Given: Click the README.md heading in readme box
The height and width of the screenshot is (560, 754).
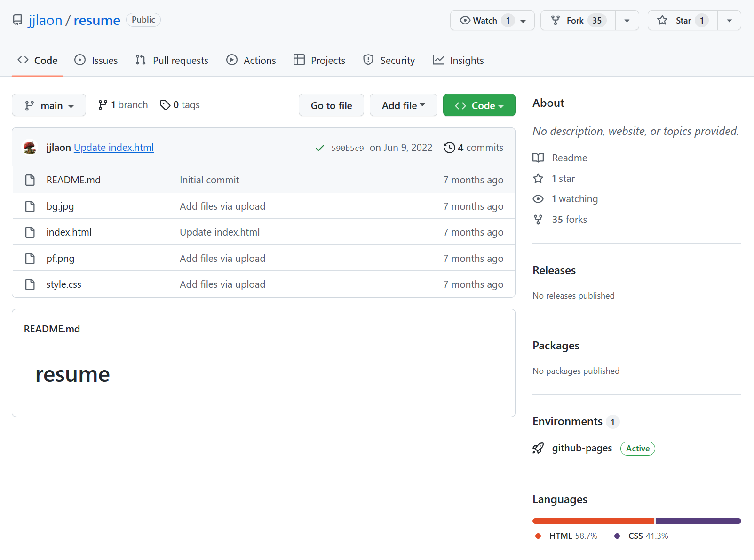Looking at the screenshot, I should (x=52, y=329).
